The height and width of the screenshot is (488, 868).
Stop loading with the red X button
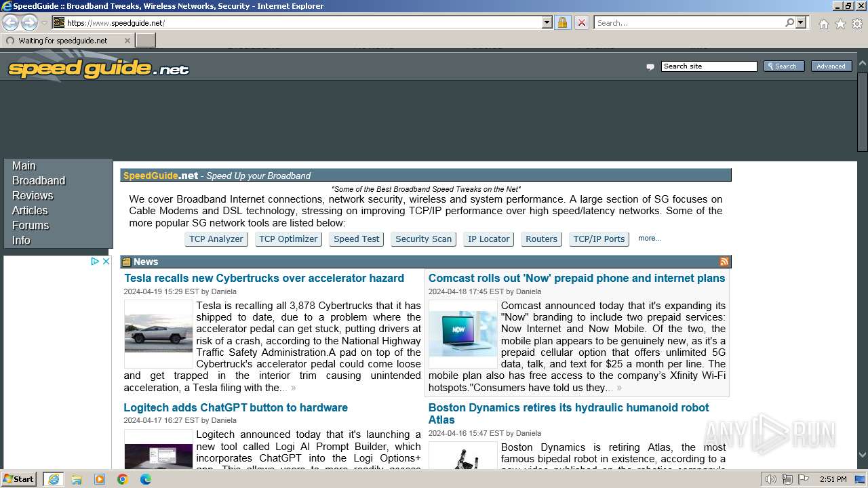pos(581,22)
